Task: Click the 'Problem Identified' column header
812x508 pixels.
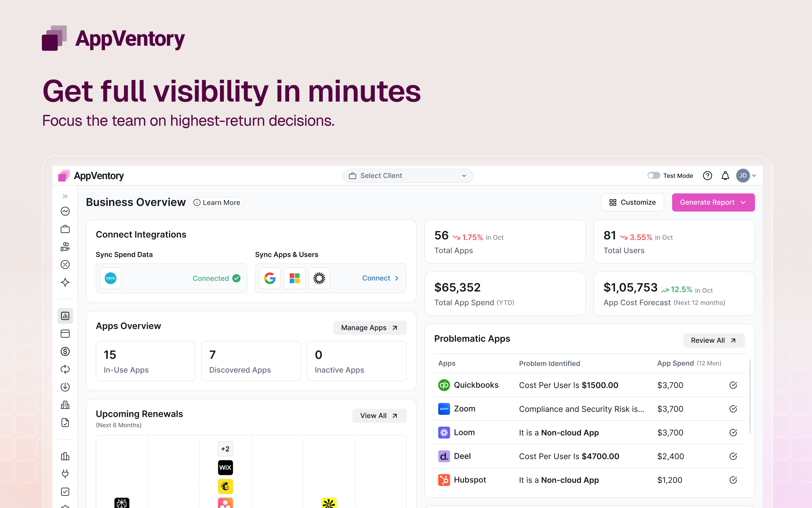Action: point(549,364)
